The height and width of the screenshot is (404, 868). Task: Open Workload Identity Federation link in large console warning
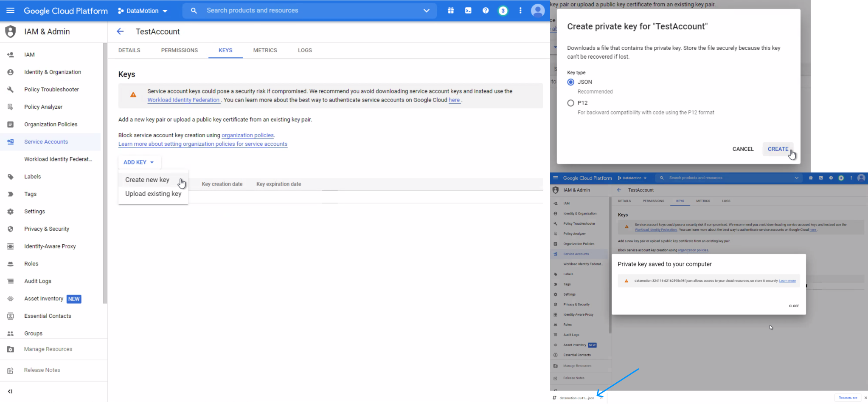pyautogui.click(x=183, y=100)
